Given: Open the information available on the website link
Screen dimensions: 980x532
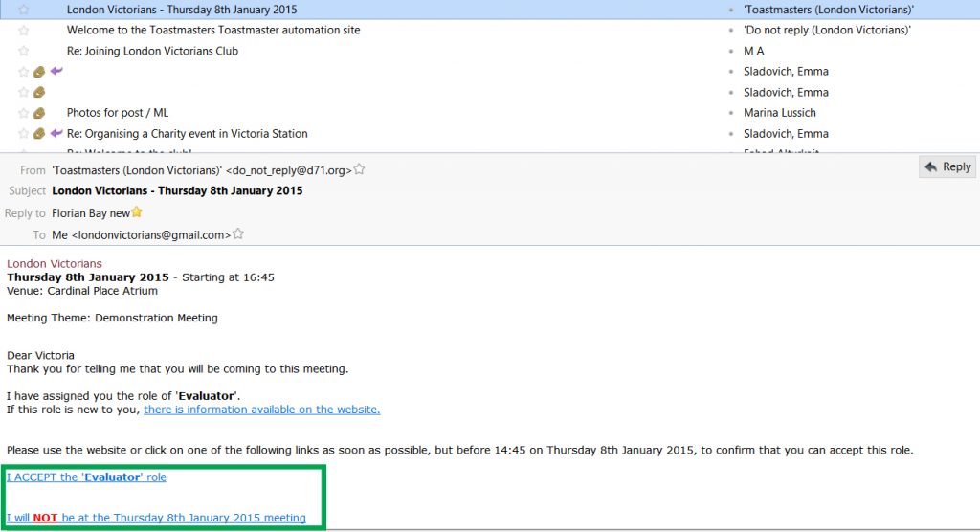Looking at the screenshot, I should [x=262, y=410].
